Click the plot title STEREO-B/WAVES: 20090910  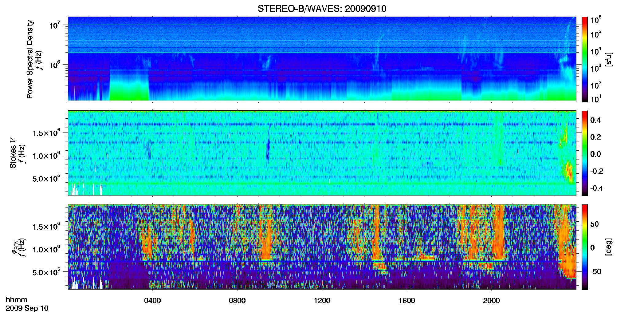pyautogui.click(x=322, y=9)
